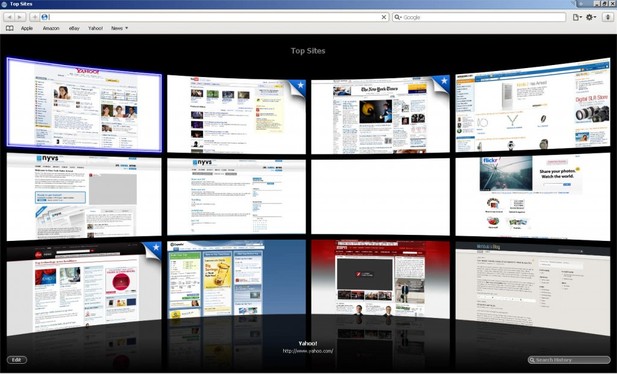The image size is (617, 374).
Task: Open the page menu icon
Action: tap(577, 17)
